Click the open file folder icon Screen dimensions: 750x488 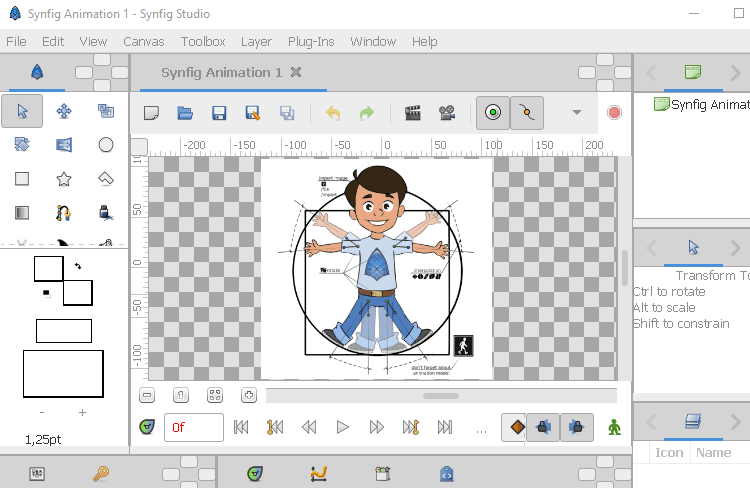click(185, 113)
